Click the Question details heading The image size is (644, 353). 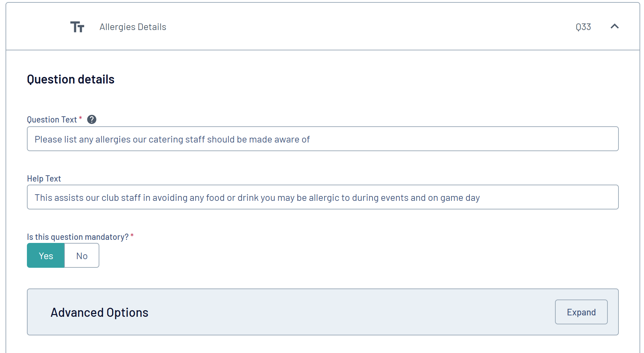71,79
